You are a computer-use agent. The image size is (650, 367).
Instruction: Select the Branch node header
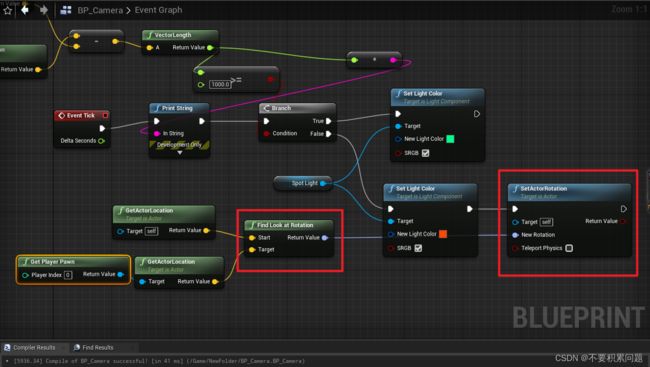(297, 108)
